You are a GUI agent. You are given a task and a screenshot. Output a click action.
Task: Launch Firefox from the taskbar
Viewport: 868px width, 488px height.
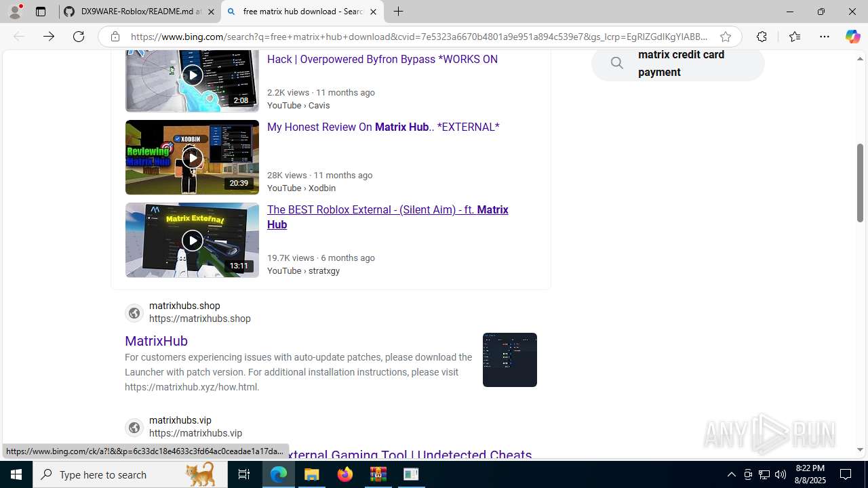[345, 474]
